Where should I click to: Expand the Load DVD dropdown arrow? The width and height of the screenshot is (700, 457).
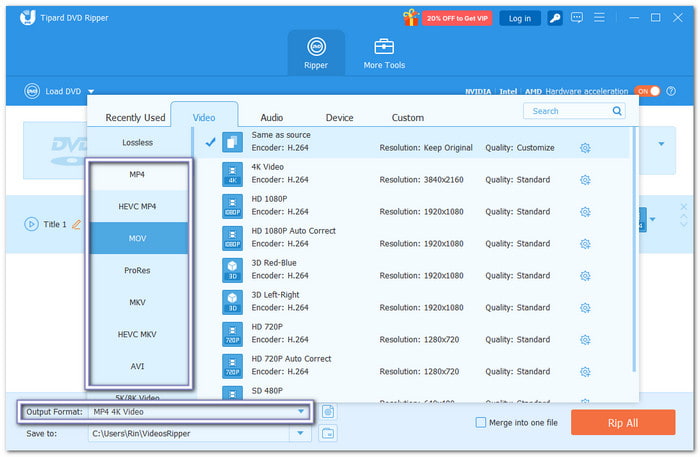pyautogui.click(x=91, y=91)
